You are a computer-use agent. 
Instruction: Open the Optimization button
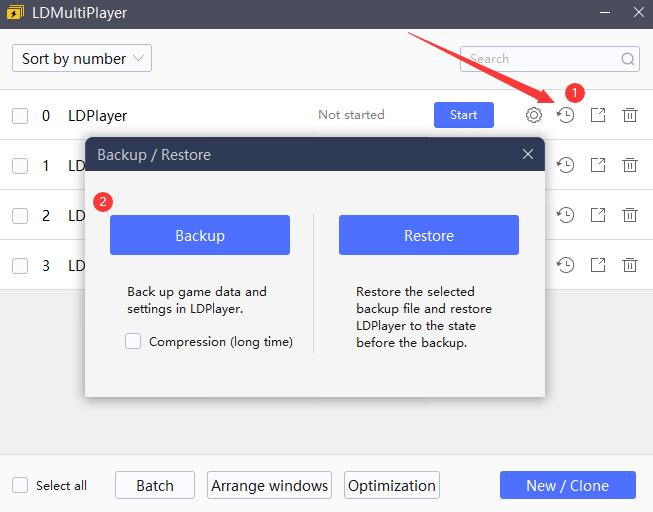coord(392,485)
